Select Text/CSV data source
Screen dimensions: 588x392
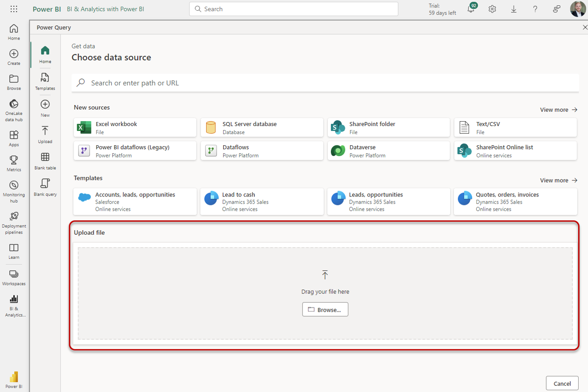(x=515, y=127)
